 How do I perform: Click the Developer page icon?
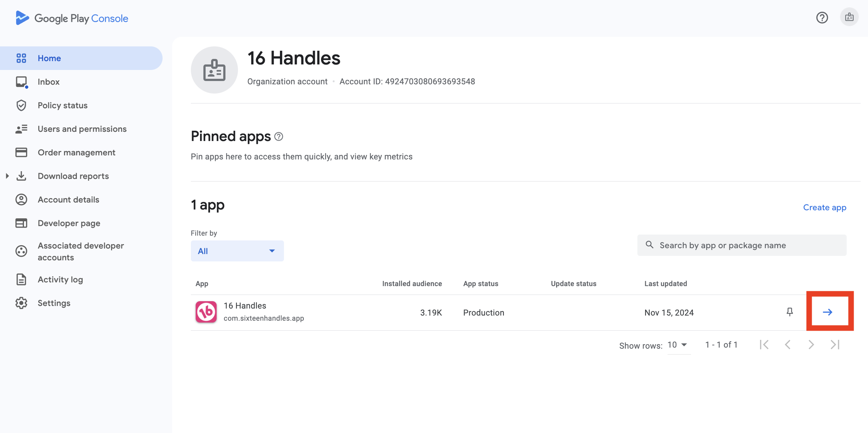21,223
